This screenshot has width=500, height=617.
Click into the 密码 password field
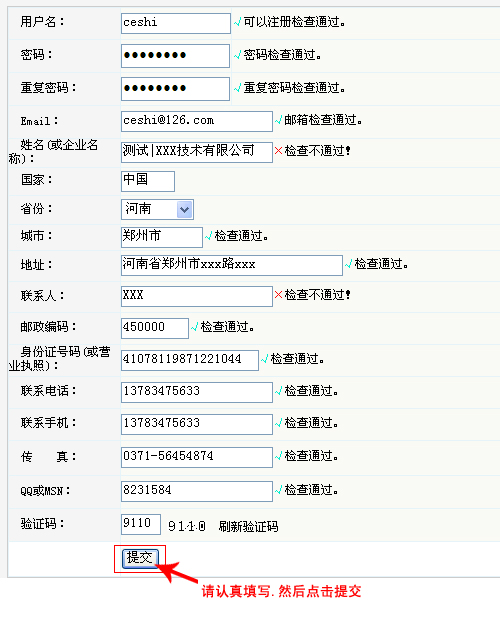click(x=175, y=56)
